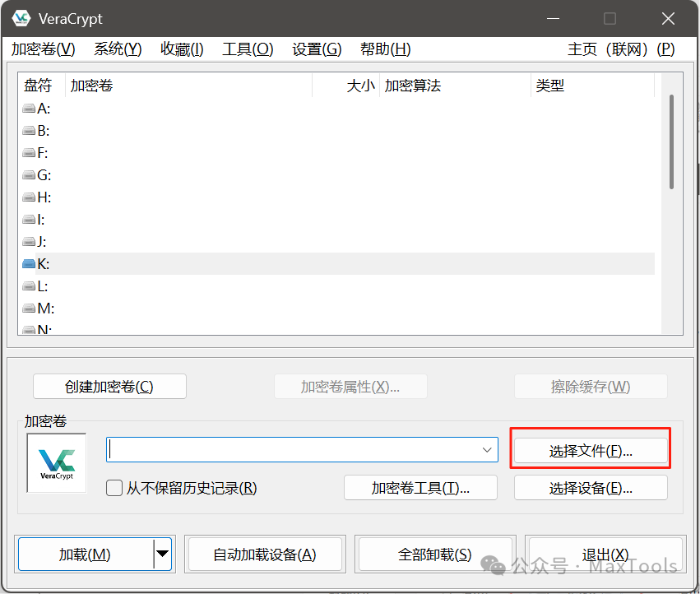The height and width of the screenshot is (594, 700).
Task: Open the 设置(G) menu
Action: coord(317,49)
